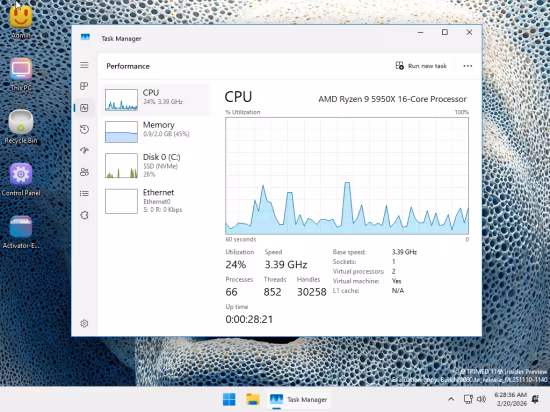Image resolution: width=550 pixels, height=412 pixels.
Task: Select the Performance page icon in sidebar
Action: pyautogui.click(x=84, y=108)
